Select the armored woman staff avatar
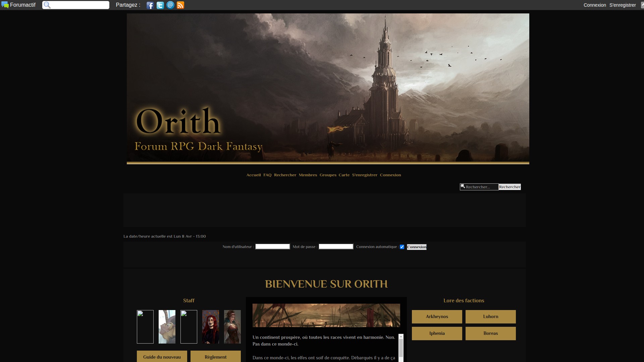Viewport: 644px width, 362px height. pos(232,327)
